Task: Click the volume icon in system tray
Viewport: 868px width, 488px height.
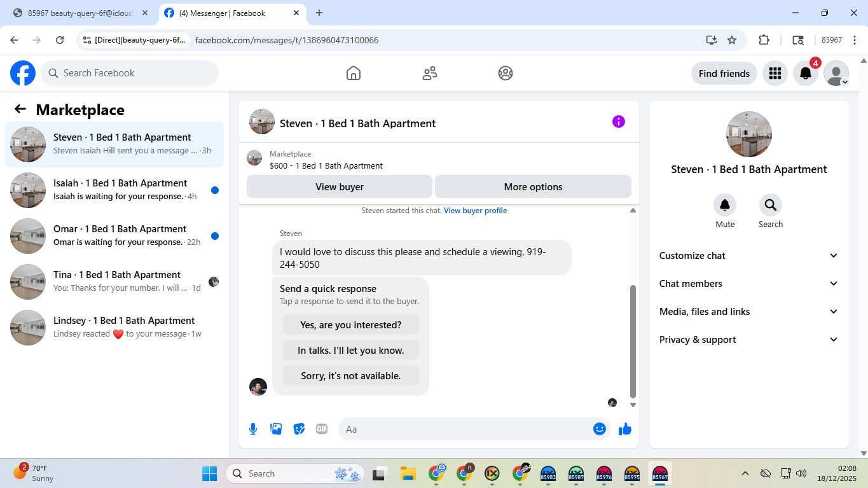Action: point(801,473)
